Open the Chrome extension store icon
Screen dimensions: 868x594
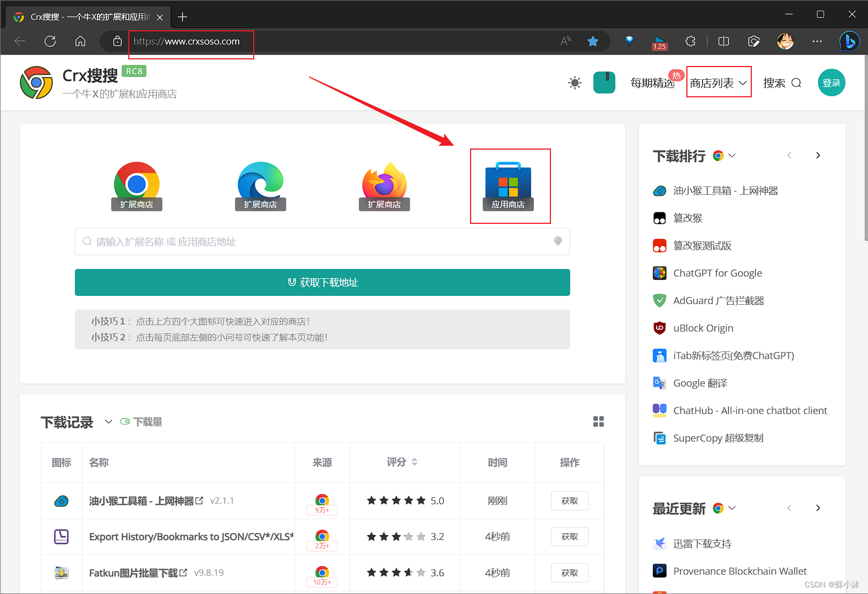137,186
